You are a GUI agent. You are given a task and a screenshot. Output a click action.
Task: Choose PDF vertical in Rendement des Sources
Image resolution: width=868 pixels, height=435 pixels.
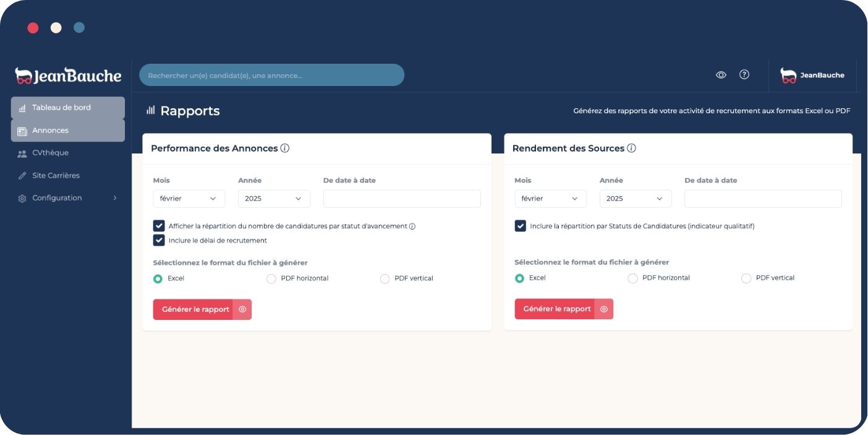(746, 278)
